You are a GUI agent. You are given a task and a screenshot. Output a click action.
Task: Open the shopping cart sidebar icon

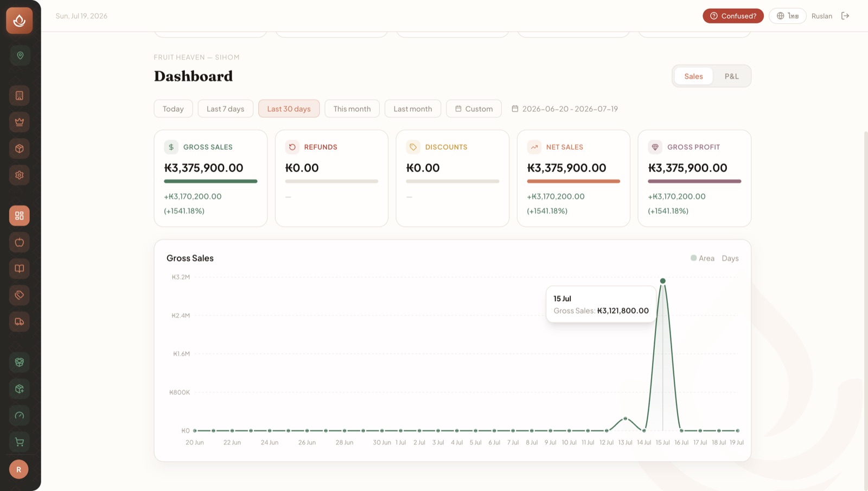[x=20, y=442]
